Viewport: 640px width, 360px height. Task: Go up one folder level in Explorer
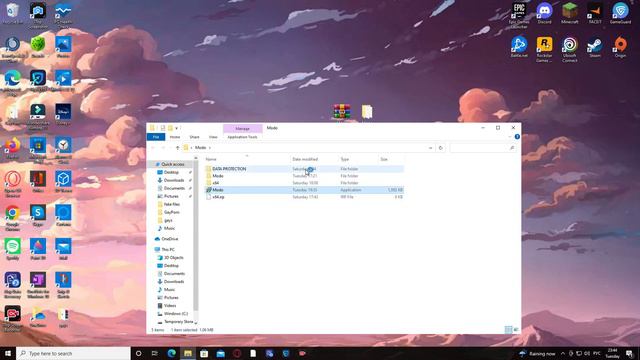(177, 148)
